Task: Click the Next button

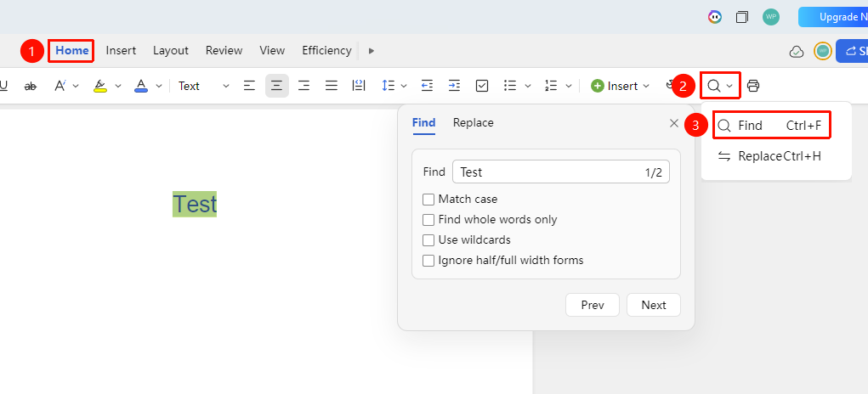Action: (654, 305)
